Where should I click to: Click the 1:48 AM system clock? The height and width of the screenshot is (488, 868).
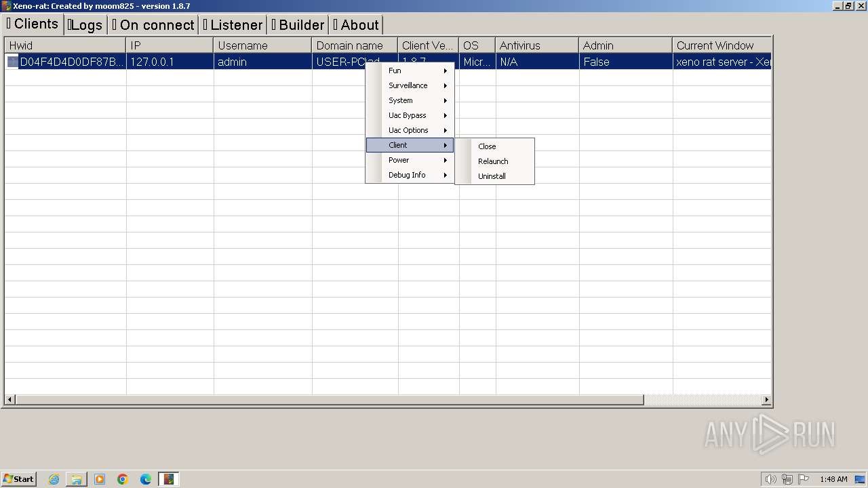point(833,479)
